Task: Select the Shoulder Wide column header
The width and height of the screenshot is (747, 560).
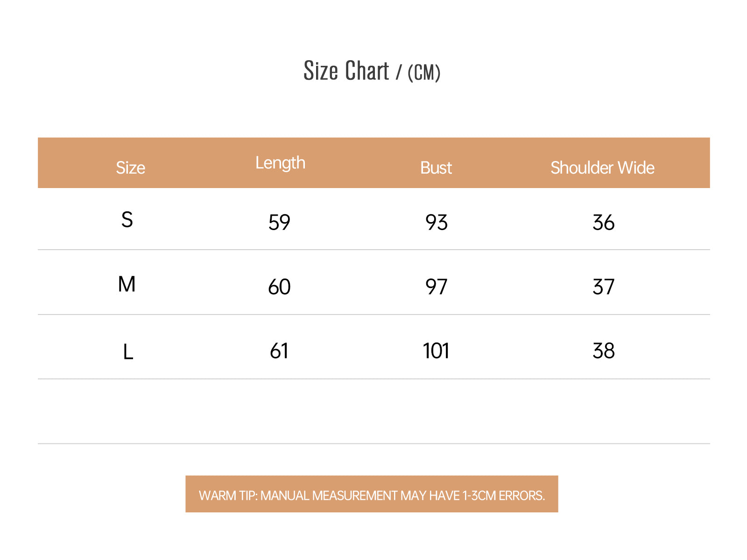Action: 602,168
